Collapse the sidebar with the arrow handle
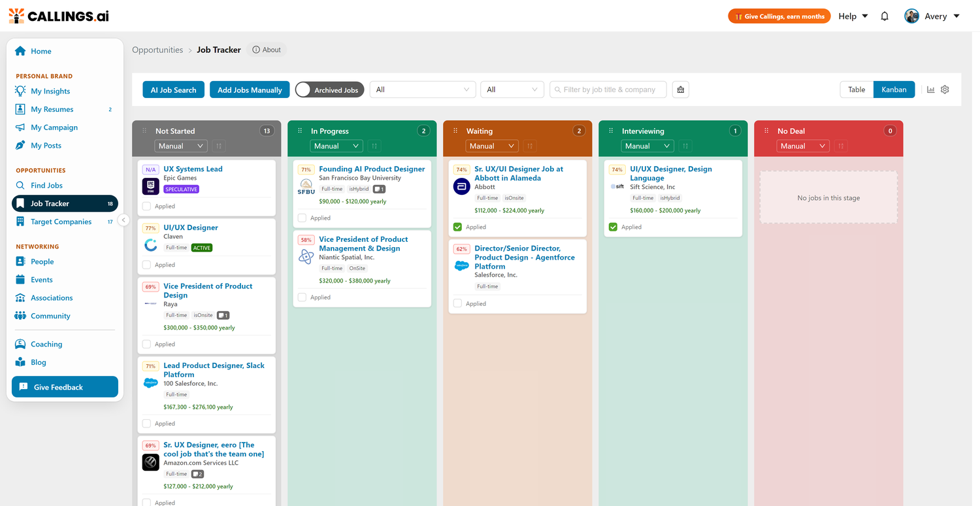 point(123,220)
